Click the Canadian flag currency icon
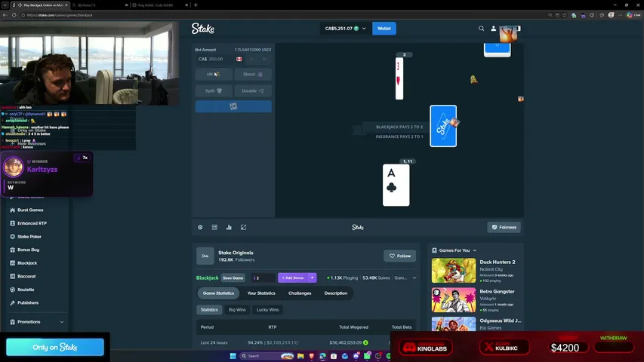 click(239, 59)
